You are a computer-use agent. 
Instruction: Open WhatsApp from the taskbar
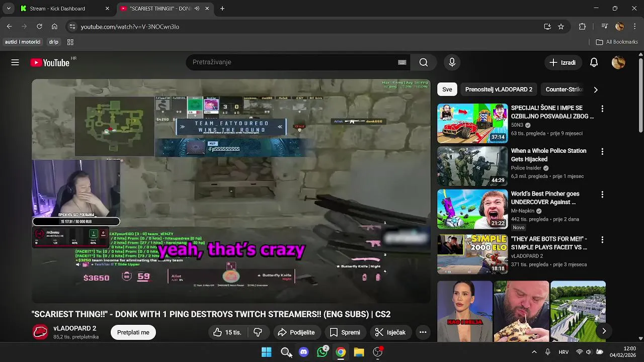322,352
